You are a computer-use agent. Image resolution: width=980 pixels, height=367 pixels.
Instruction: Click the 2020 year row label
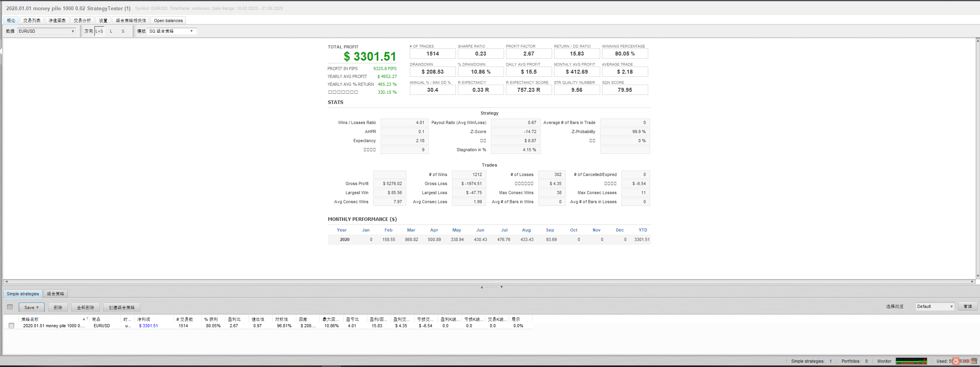(x=345, y=239)
